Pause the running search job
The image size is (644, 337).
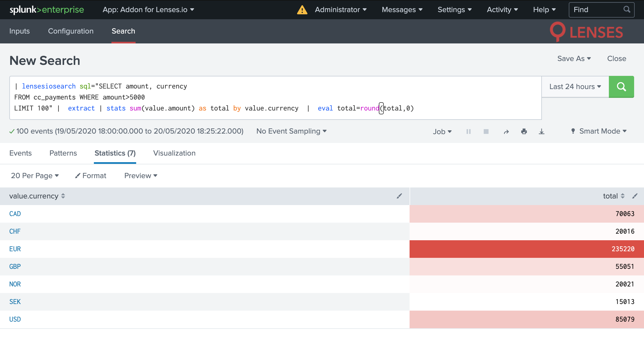(x=469, y=132)
